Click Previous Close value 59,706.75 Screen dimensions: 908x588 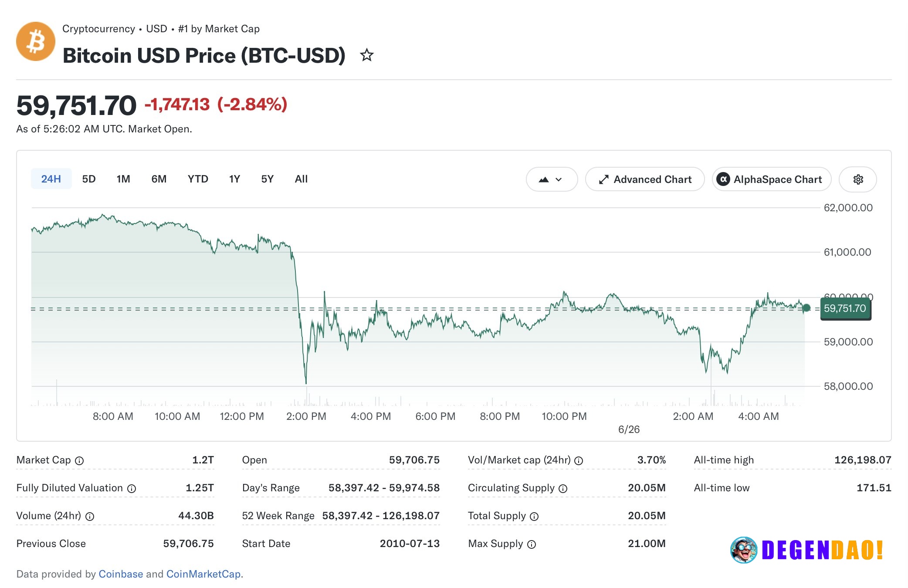188,544
